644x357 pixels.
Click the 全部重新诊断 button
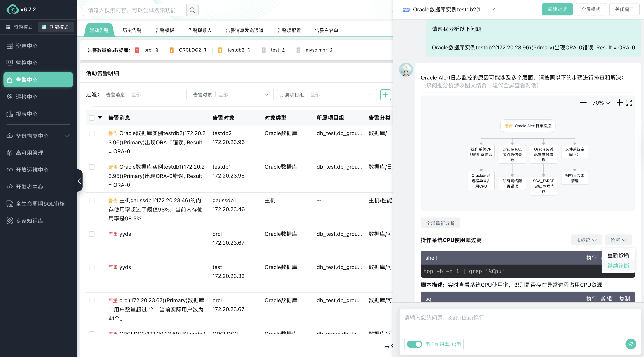click(440, 223)
